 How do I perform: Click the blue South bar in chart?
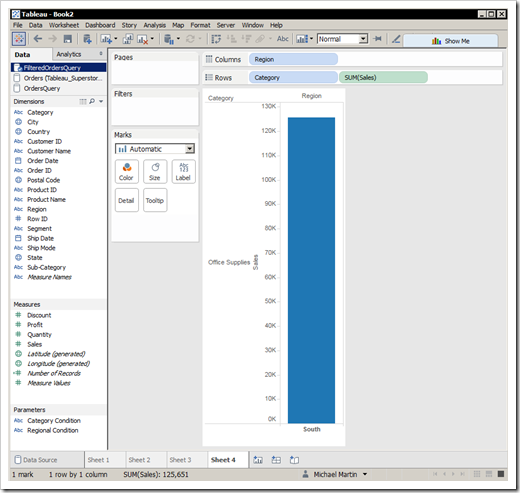pos(311,270)
